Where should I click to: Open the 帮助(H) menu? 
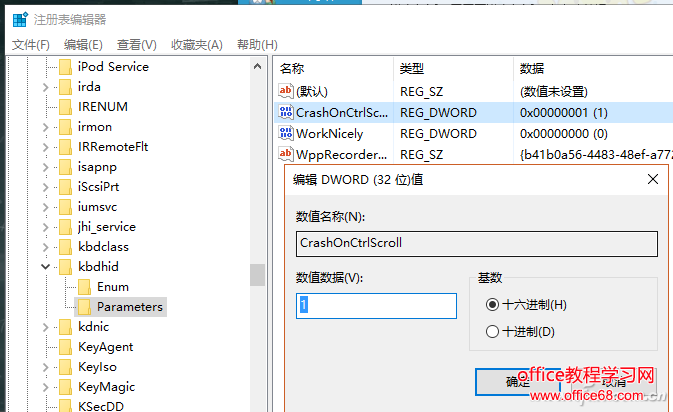pyautogui.click(x=257, y=45)
